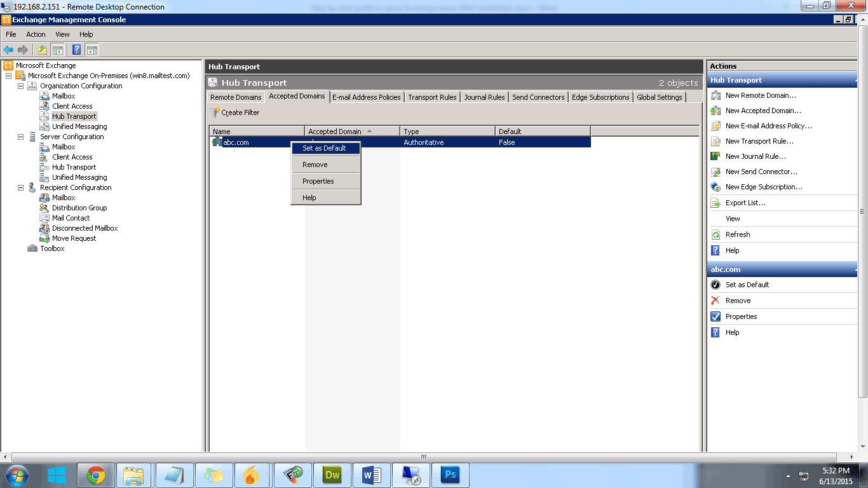Select Unified Messaging under Server Configuration
Image resolution: width=868 pixels, height=488 pixels.
79,177
